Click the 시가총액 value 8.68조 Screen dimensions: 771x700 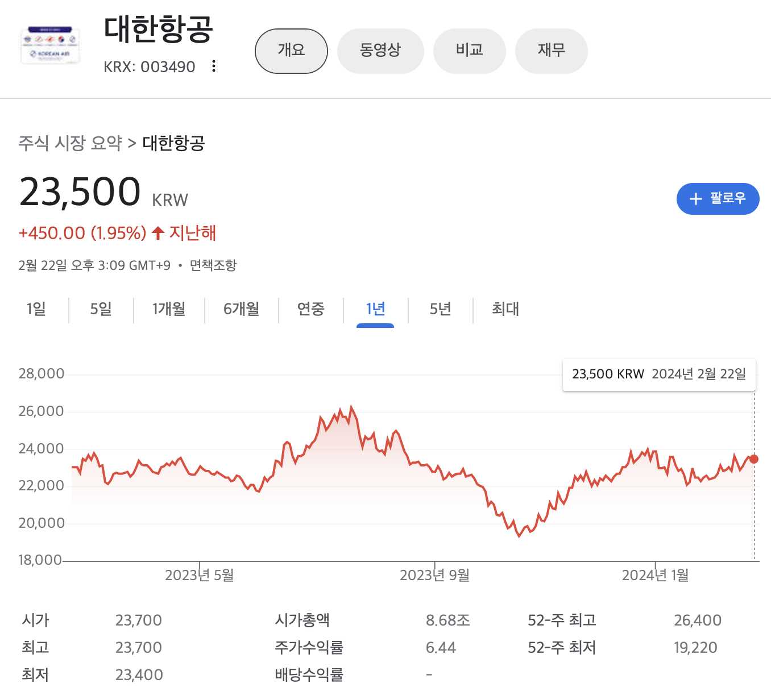448,620
